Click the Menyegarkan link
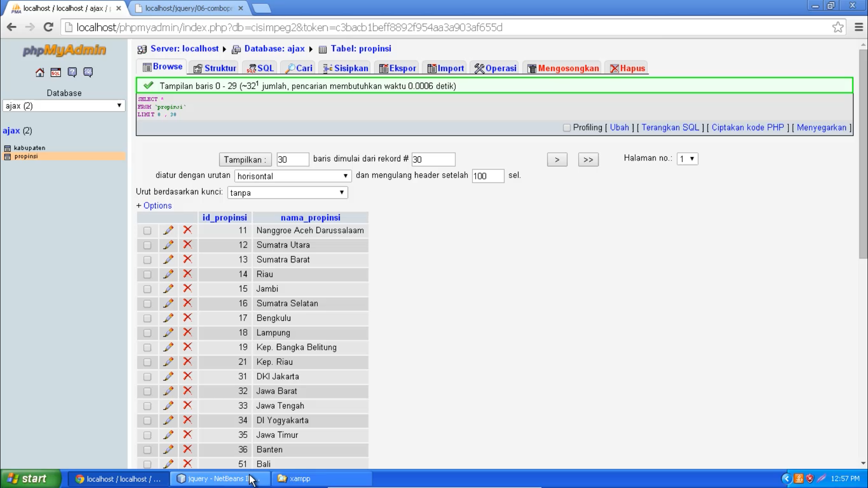Screen dimensions: 868x488 [x=821, y=127]
